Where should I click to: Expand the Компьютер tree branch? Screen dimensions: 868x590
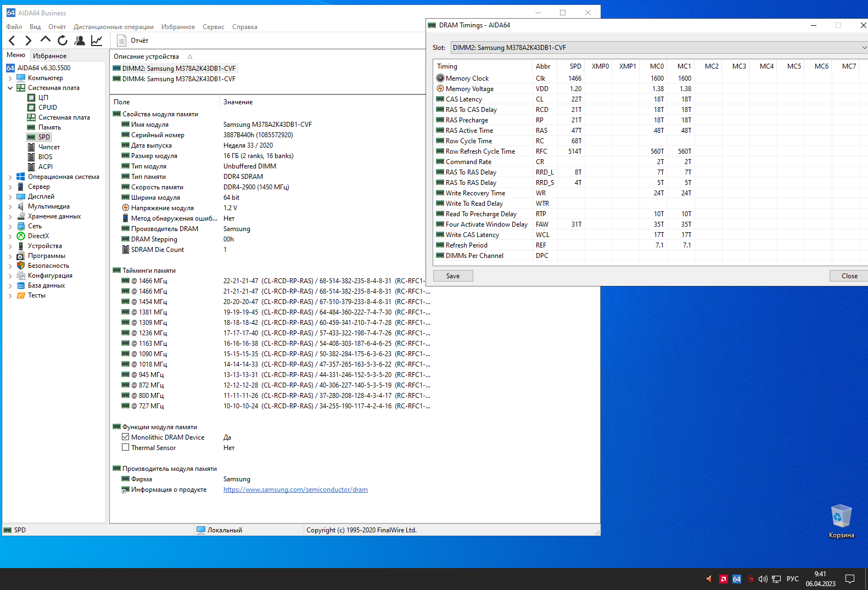pyautogui.click(x=10, y=78)
